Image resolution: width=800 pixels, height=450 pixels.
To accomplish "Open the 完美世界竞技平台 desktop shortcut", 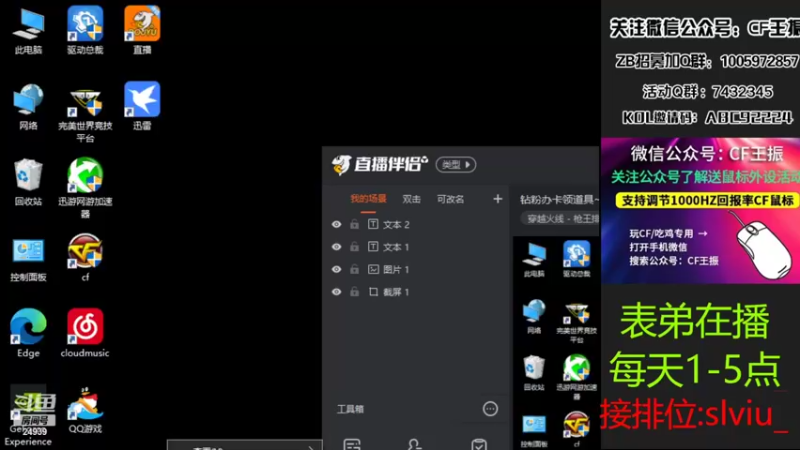I will click(85, 113).
